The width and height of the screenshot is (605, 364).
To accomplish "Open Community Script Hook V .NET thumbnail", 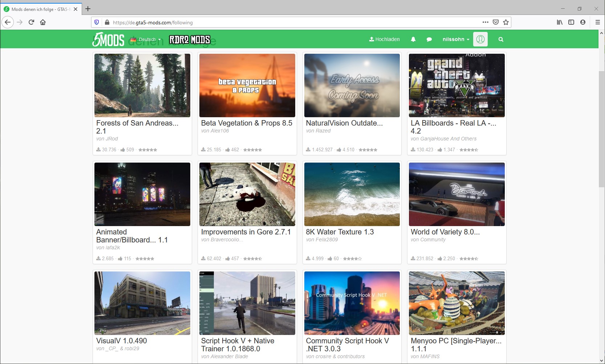I will 352,303.
